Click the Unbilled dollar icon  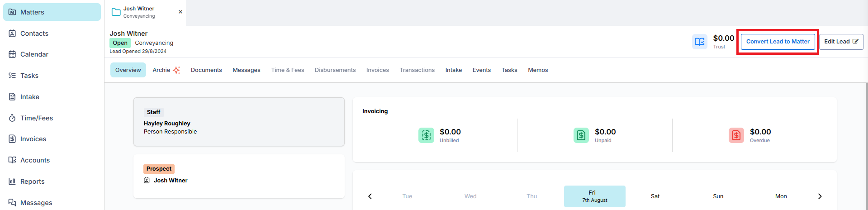426,135
